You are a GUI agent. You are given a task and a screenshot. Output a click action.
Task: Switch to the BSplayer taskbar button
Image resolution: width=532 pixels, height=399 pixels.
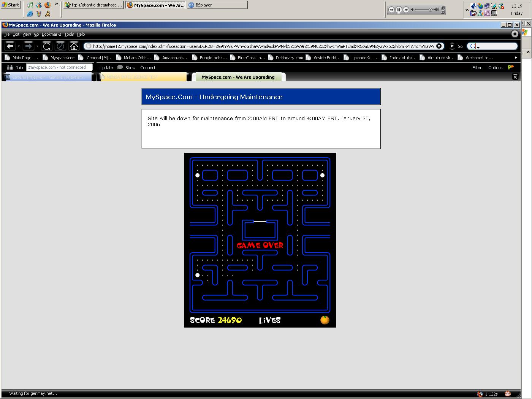point(217,5)
